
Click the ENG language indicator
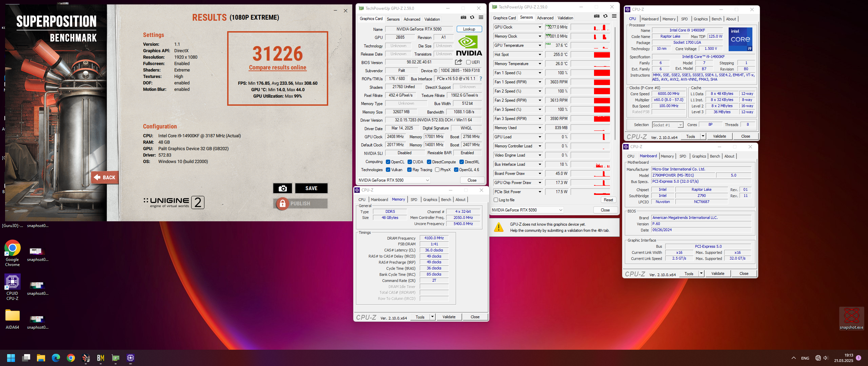pyautogui.click(x=805, y=358)
